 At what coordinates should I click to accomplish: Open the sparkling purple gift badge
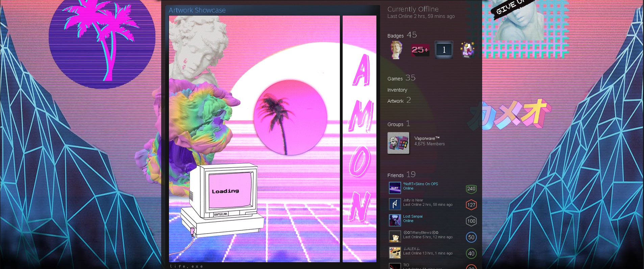click(467, 50)
